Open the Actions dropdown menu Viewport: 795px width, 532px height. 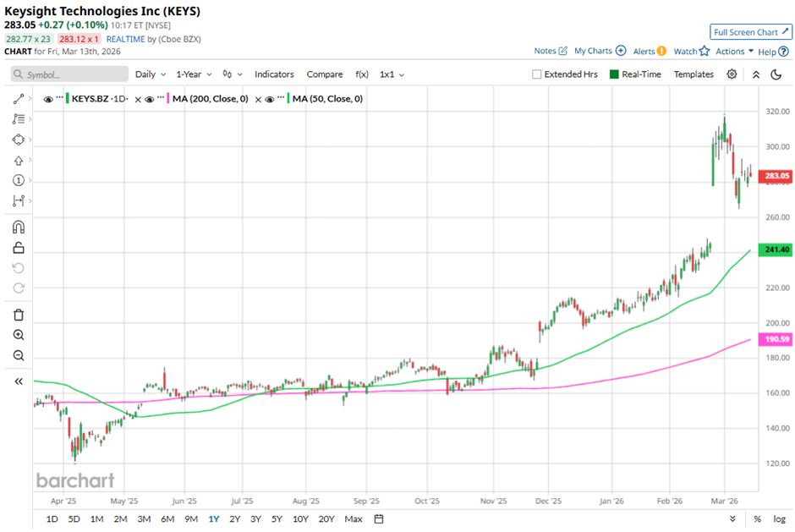tap(734, 52)
